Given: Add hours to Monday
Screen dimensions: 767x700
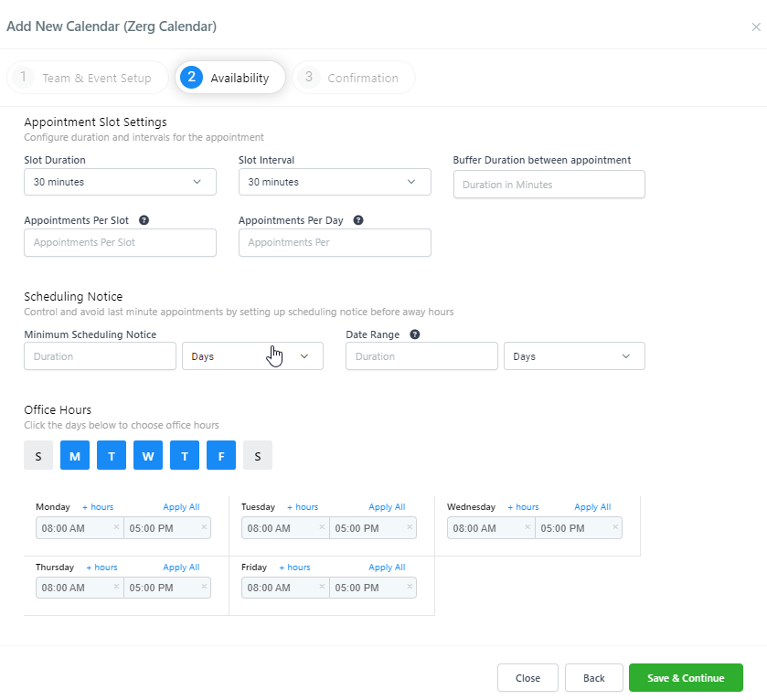Looking at the screenshot, I should click(98, 507).
